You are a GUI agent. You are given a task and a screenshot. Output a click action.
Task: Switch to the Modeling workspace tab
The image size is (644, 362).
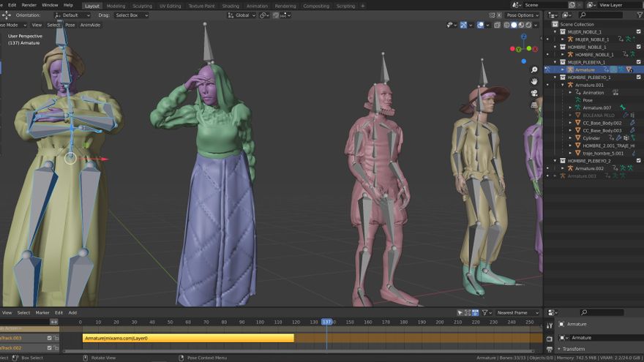click(x=116, y=6)
